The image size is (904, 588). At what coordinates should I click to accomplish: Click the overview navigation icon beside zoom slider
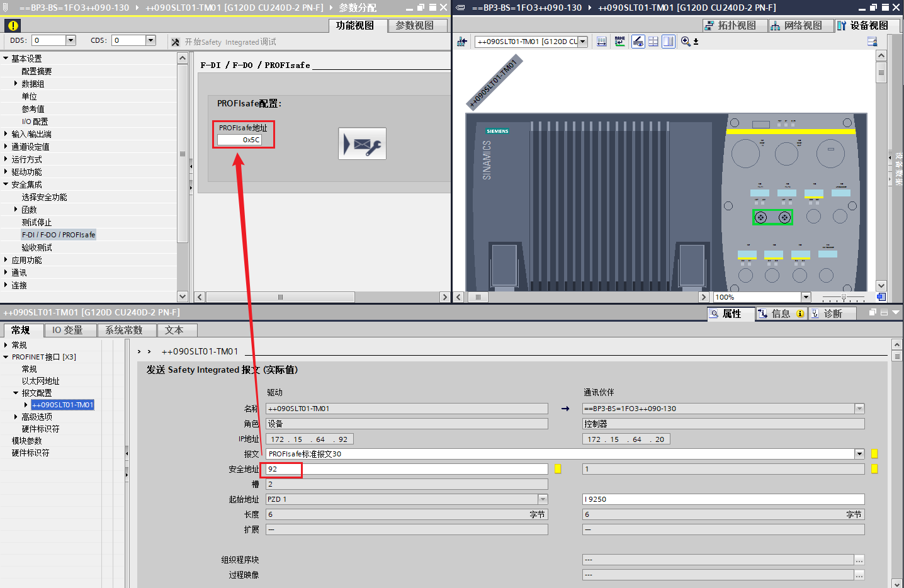(881, 297)
